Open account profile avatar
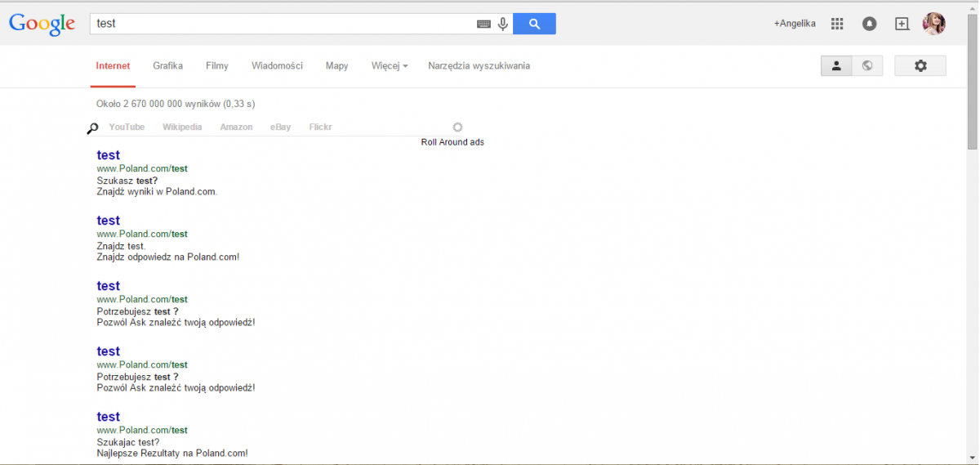Viewport: 980px width, 465px height. point(934,24)
